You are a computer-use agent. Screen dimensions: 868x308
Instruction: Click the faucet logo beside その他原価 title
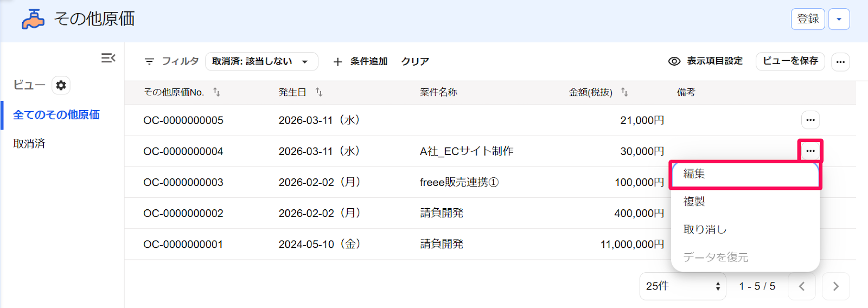[x=33, y=19]
